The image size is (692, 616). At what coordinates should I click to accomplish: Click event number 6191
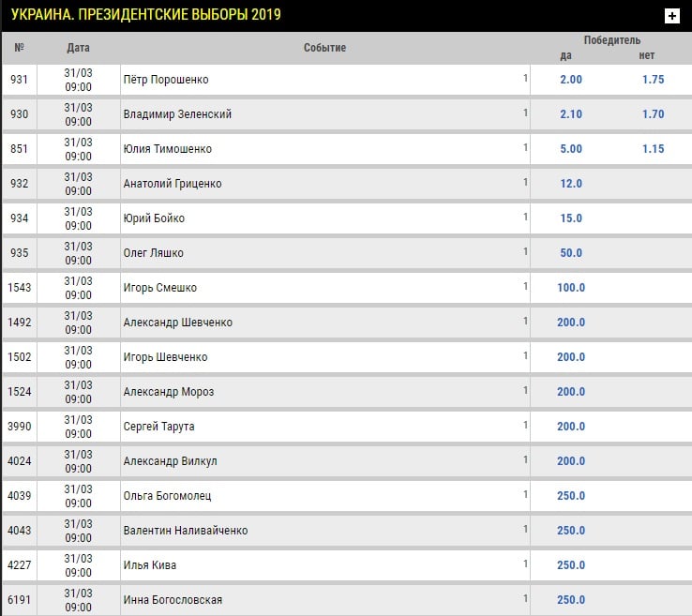pos(19,600)
